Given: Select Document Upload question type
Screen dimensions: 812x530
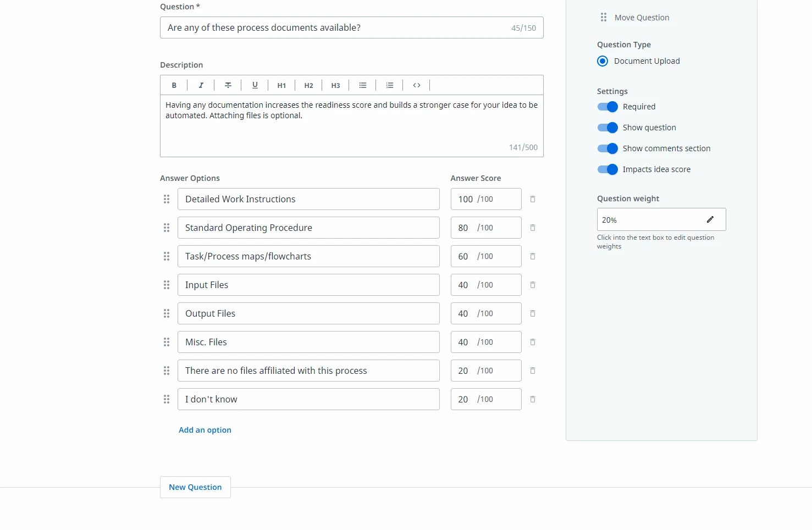Looking at the screenshot, I should [603, 61].
